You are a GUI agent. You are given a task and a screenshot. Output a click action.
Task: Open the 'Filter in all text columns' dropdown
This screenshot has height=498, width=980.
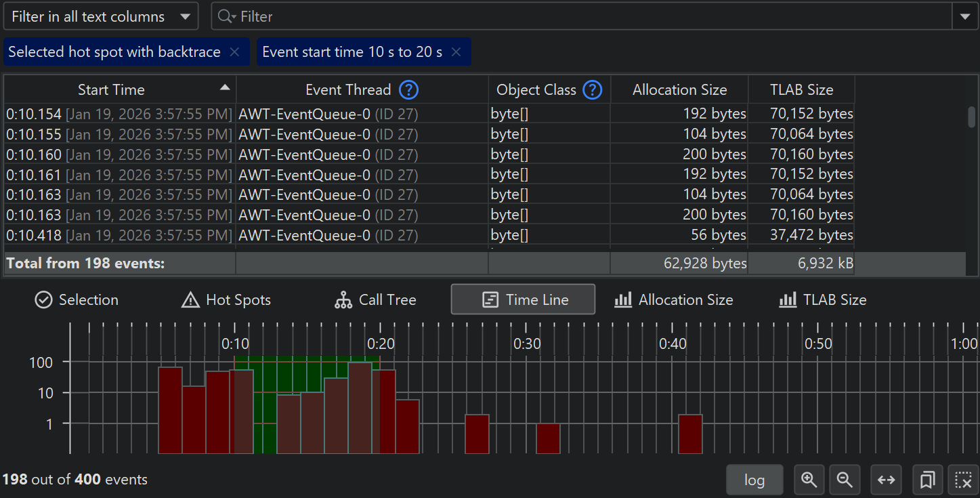click(101, 17)
